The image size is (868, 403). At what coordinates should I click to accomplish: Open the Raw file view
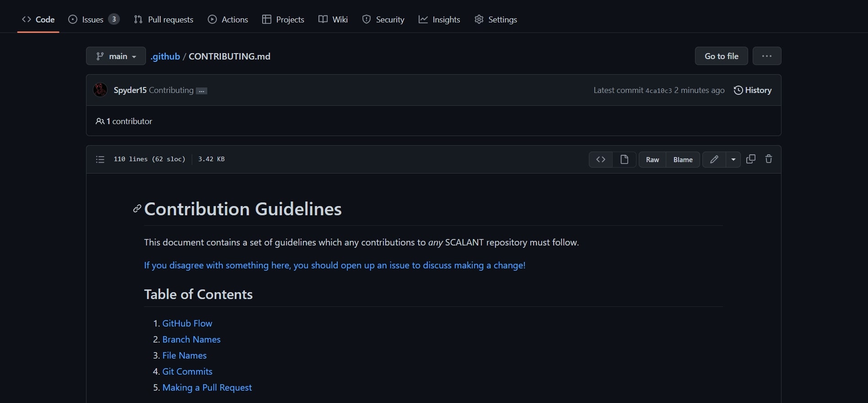point(652,159)
